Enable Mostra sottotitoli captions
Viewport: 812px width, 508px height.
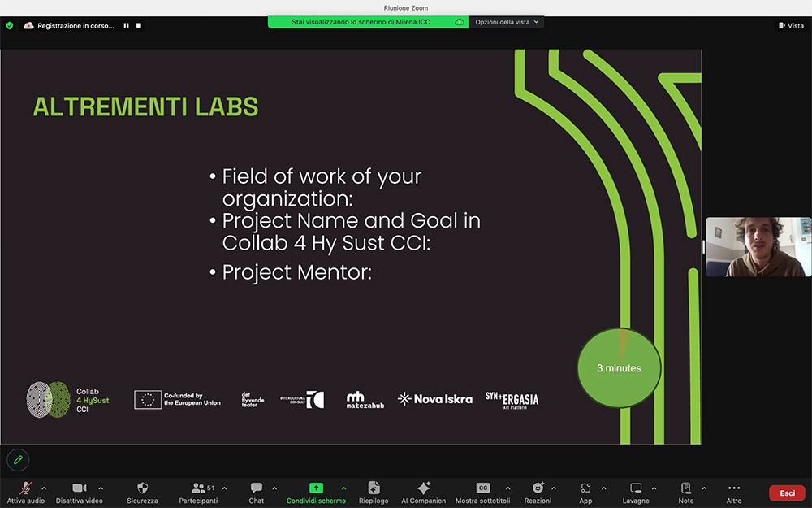tap(483, 492)
